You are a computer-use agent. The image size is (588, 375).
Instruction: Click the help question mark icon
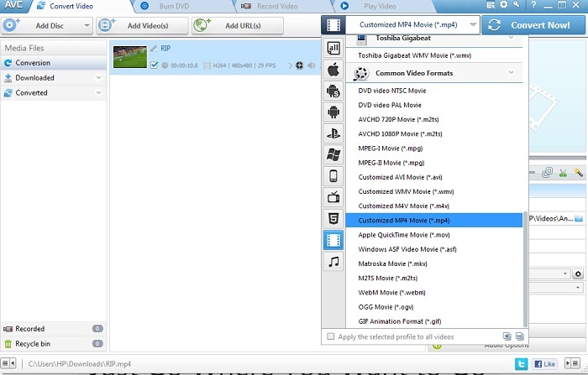(x=533, y=5)
